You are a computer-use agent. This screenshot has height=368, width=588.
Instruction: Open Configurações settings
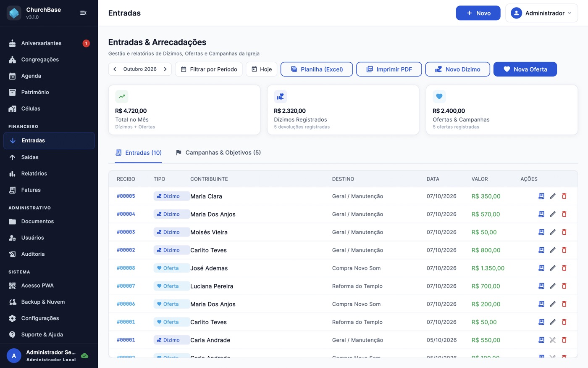pos(49,318)
